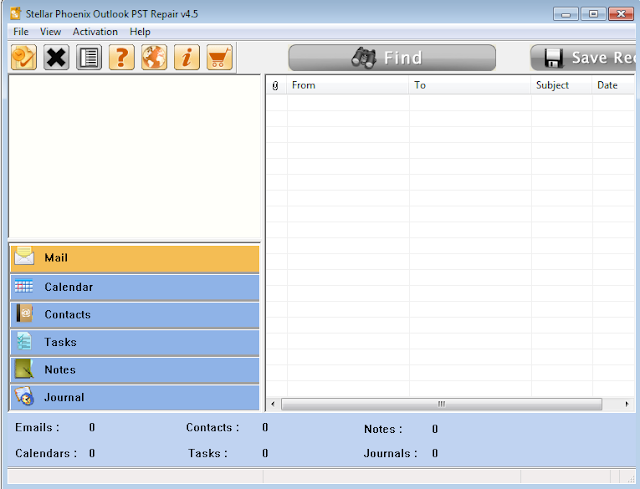Click the Tasks : count label
This screenshot has width=640, height=489.
point(208,453)
